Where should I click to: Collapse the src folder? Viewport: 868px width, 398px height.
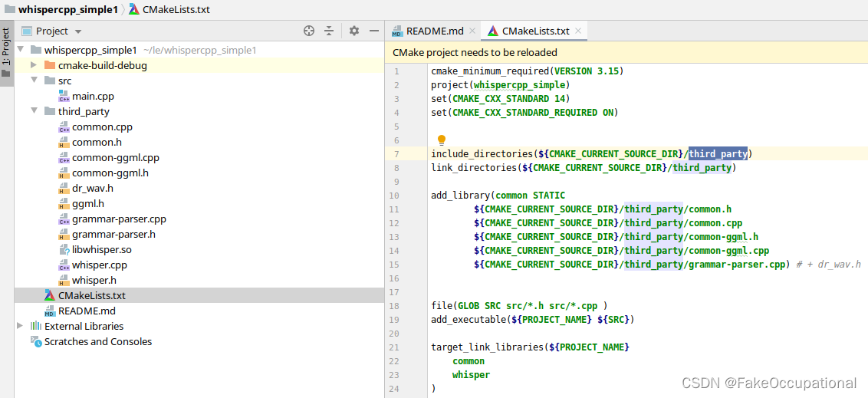34,81
